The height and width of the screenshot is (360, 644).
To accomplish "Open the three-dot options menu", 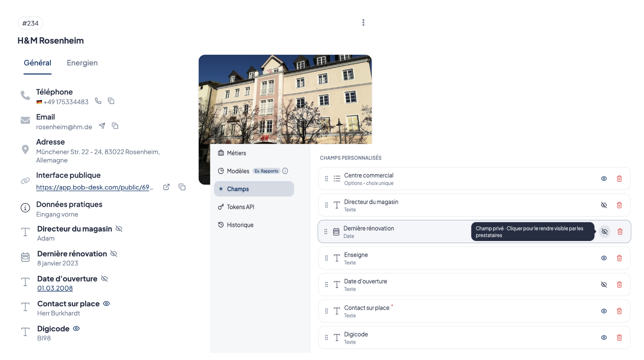I will (x=363, y=23).
